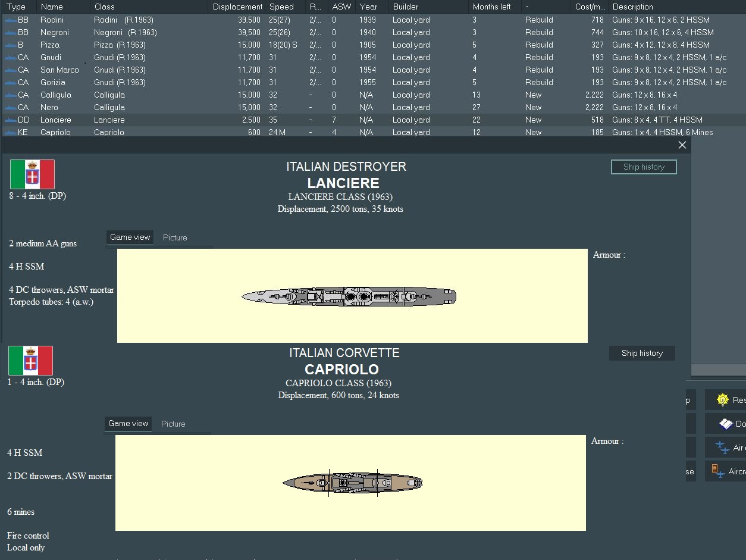Select the Pizza name cell
746x560 pixels.
[x=49, y=45]
